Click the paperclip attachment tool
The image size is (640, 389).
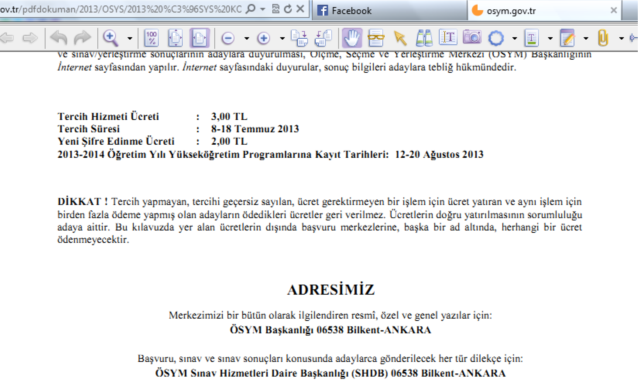[603, 38]
